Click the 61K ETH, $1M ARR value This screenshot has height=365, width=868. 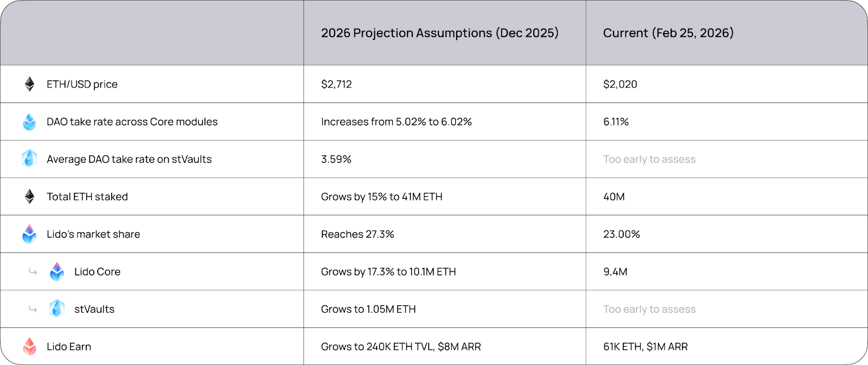pos(645,347)
